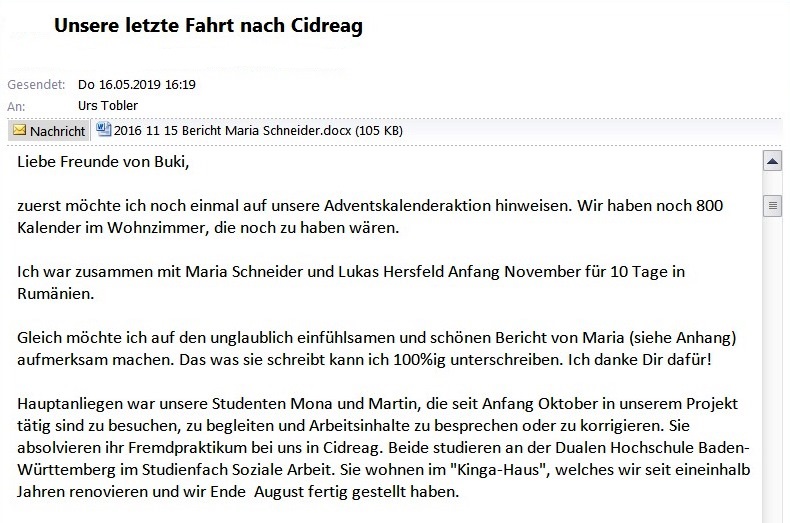Click the subject line mentioning Cidreag
Screen dimensions: 790x523
tap(208, 26)
